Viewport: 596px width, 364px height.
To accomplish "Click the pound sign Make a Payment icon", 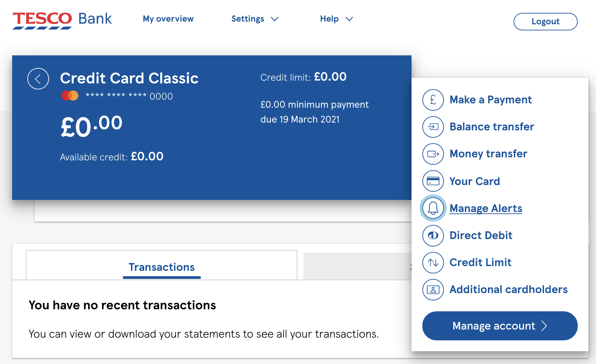I will [x=433, y=100].
